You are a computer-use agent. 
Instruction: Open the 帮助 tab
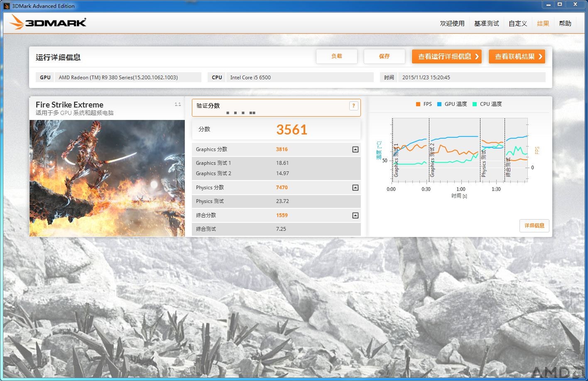tap(565, 24)
